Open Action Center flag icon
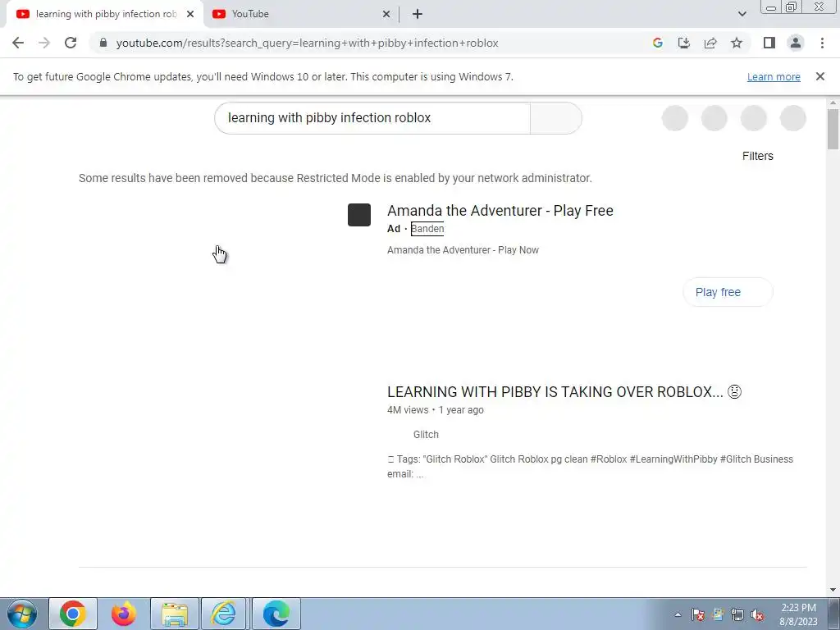This screenshot has width=840, height=630. click(x=697, y=614)
